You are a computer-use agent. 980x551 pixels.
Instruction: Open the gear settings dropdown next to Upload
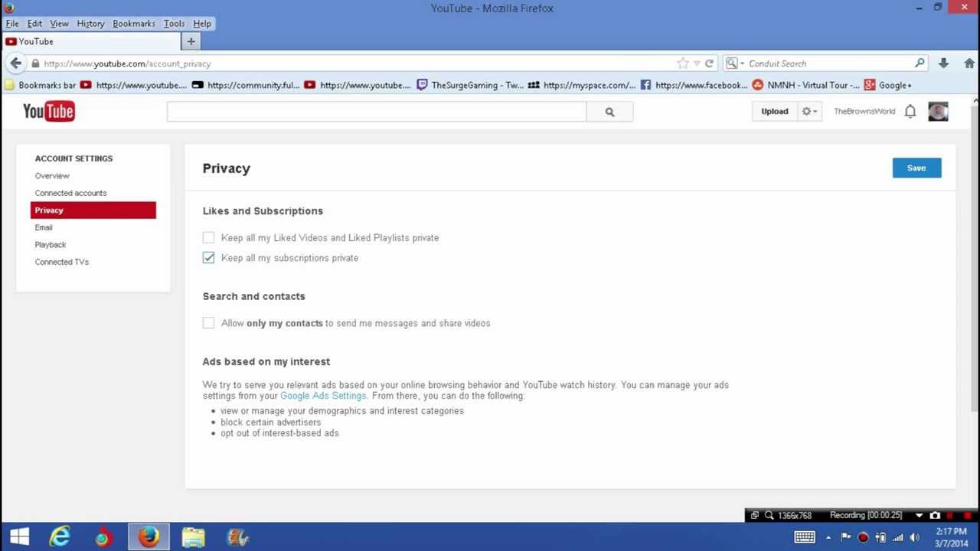809,112
